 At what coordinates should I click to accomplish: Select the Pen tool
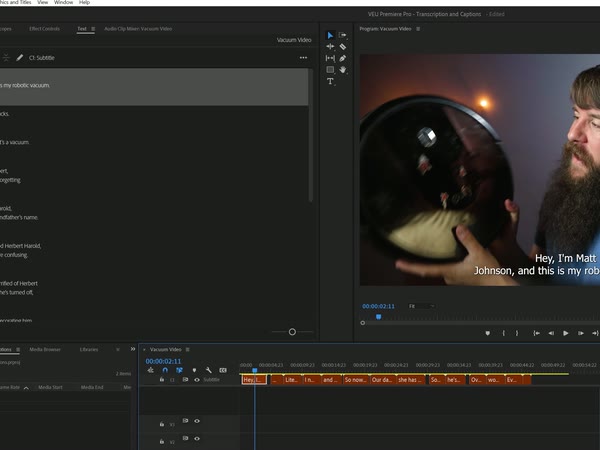pyautogui.click(x=342, y=58)
